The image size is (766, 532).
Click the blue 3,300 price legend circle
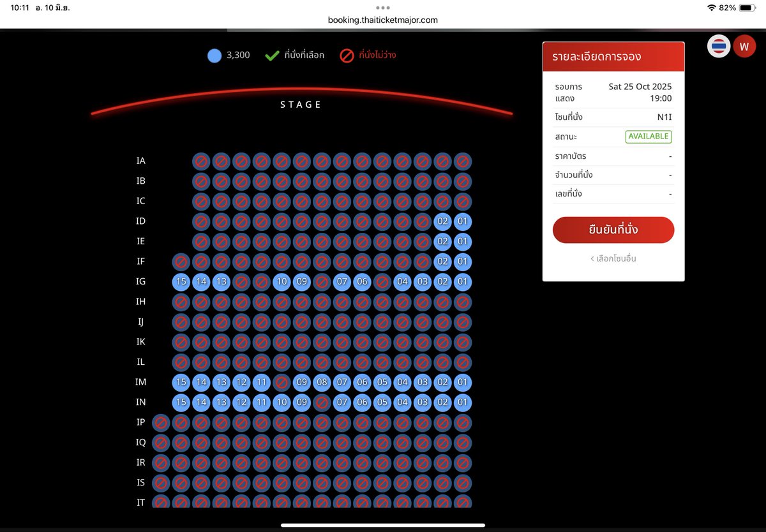(214, 55)
